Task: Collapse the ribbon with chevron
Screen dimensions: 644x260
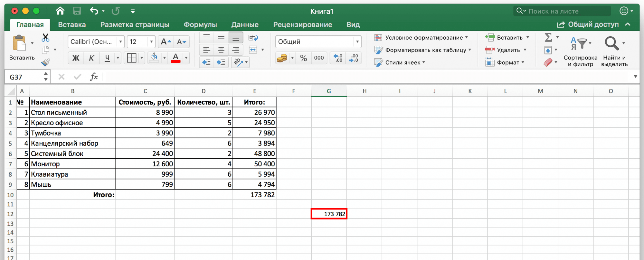Action: click(x=628, y=24)
